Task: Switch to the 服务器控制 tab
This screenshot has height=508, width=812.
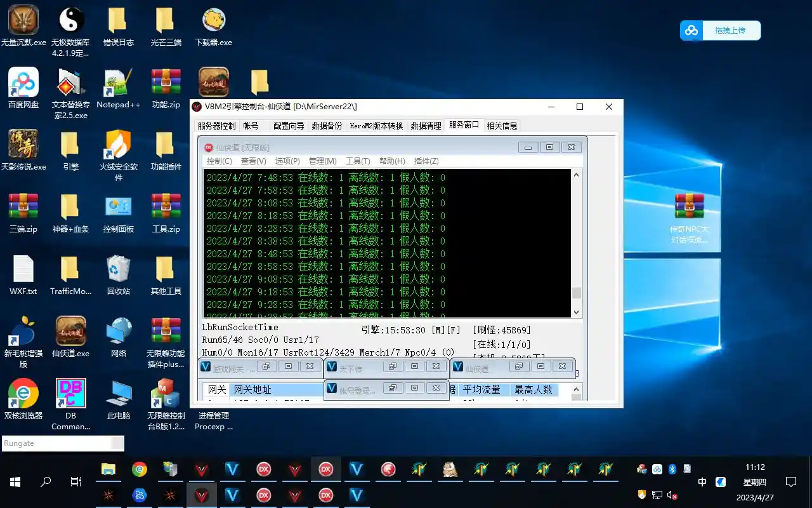Action: [x=216, y=126]
